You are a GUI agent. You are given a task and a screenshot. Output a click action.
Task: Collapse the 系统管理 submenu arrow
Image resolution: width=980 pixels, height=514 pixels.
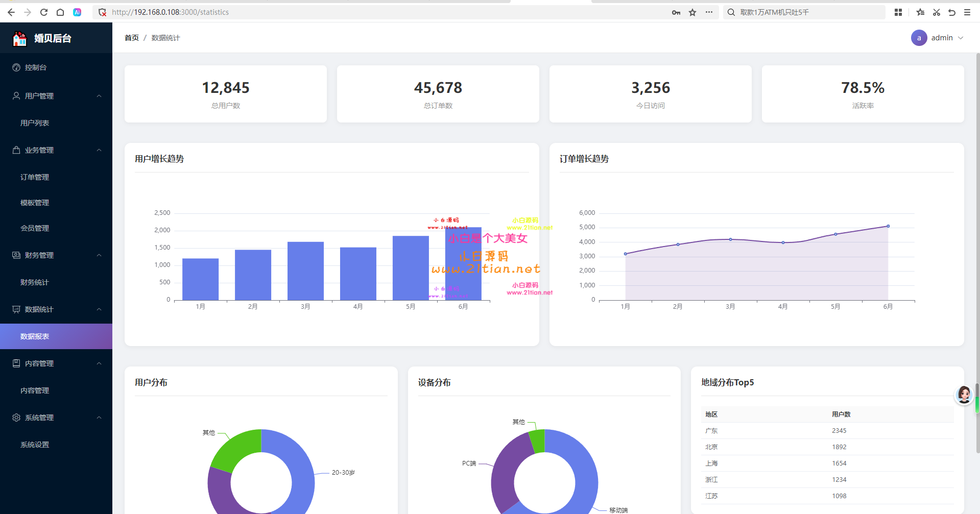(99, 418)
